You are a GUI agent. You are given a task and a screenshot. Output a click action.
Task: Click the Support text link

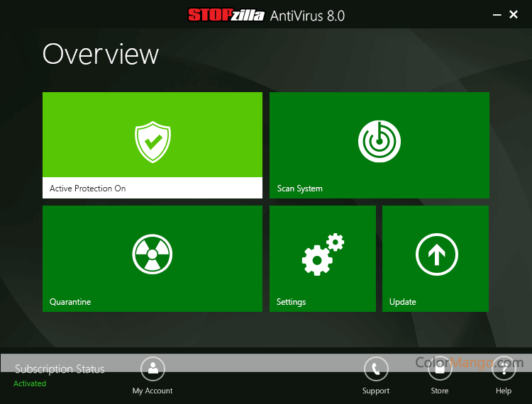[375, 391]
